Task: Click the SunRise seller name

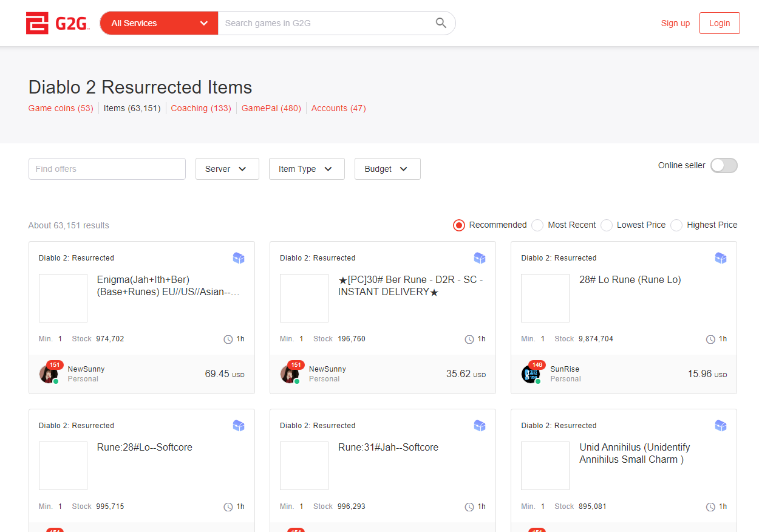Action: 565,369
